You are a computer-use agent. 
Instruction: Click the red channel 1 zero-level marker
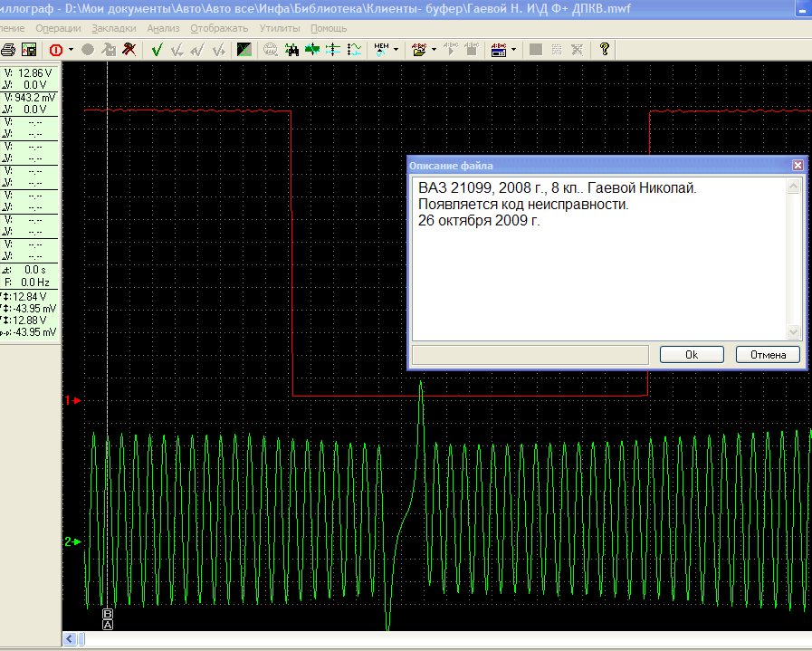73,400
